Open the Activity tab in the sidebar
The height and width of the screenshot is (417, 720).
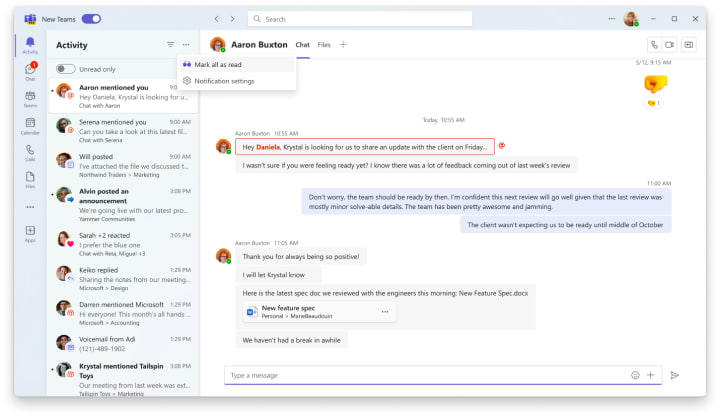(x=30, y=45)
